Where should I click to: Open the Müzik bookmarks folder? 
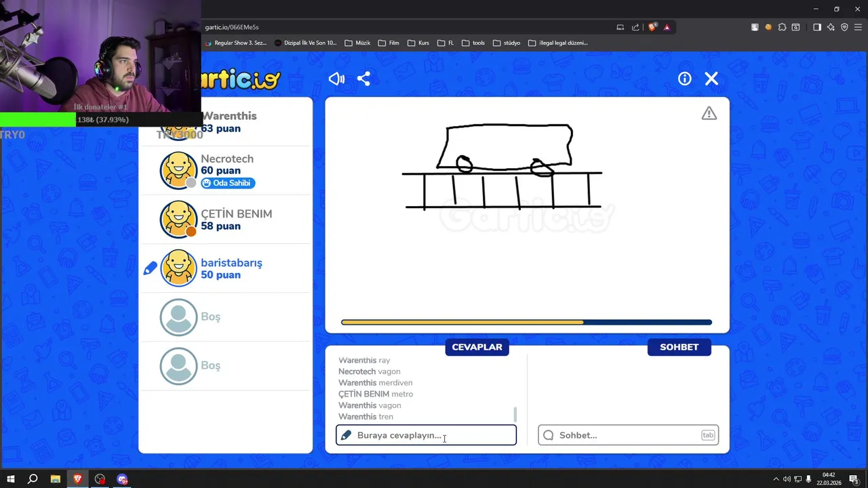tap(357, 43)
